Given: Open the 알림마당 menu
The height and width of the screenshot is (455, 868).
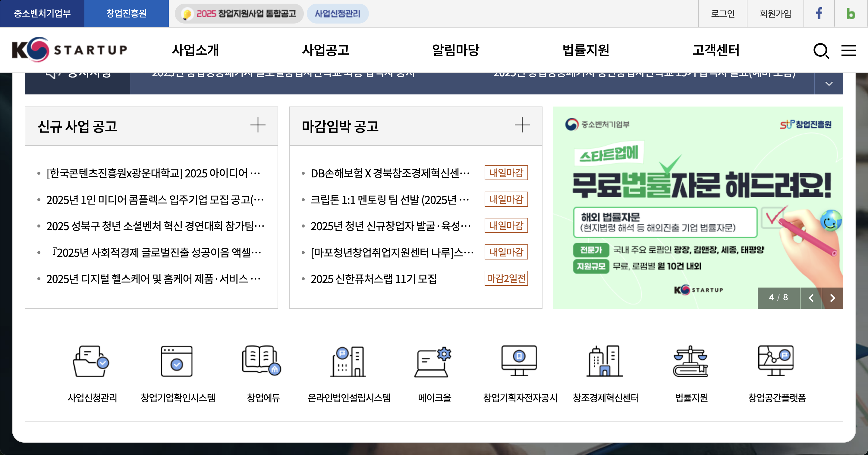Looking at the screenshot, I should pos(456,50).
